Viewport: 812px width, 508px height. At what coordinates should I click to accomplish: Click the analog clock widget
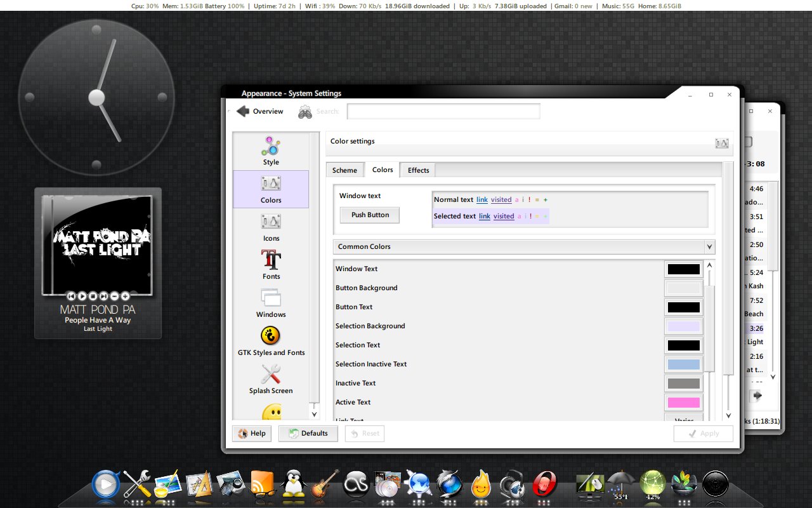pos(96,97)
